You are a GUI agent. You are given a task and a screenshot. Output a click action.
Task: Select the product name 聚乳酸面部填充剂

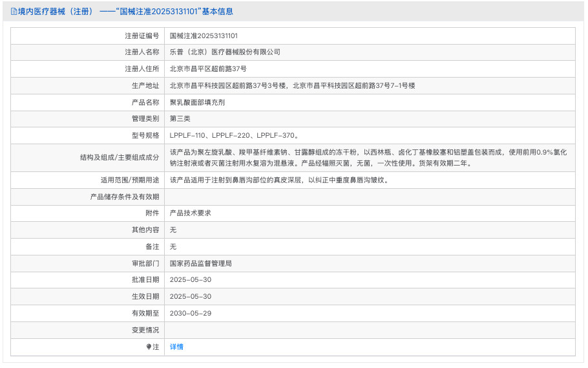click(x=197, y=102)
